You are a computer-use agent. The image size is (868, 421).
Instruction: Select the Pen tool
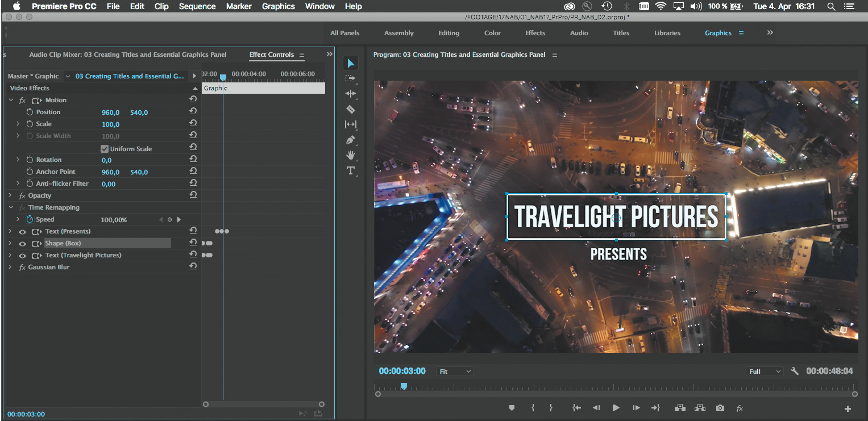351,140
